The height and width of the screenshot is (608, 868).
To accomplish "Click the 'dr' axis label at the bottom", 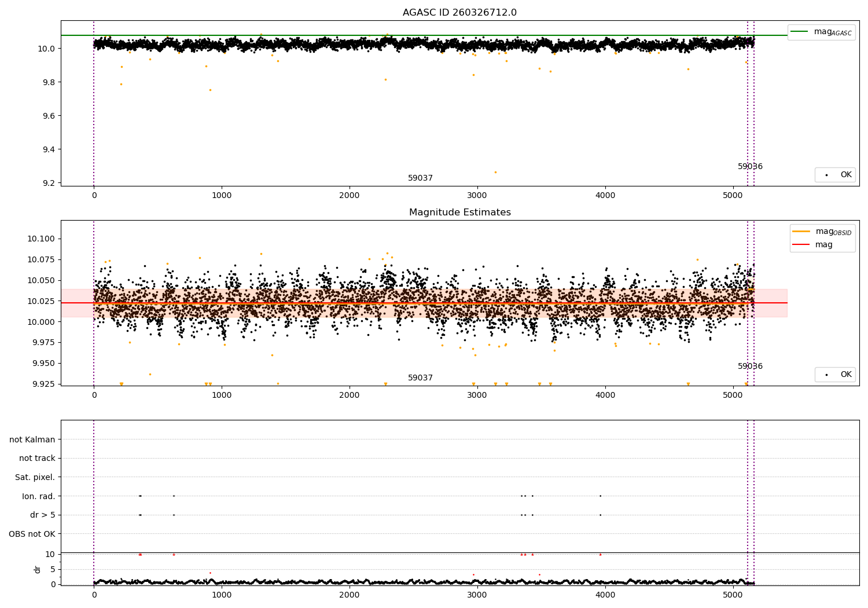I will pyautogui.click(x=38, y=569).
